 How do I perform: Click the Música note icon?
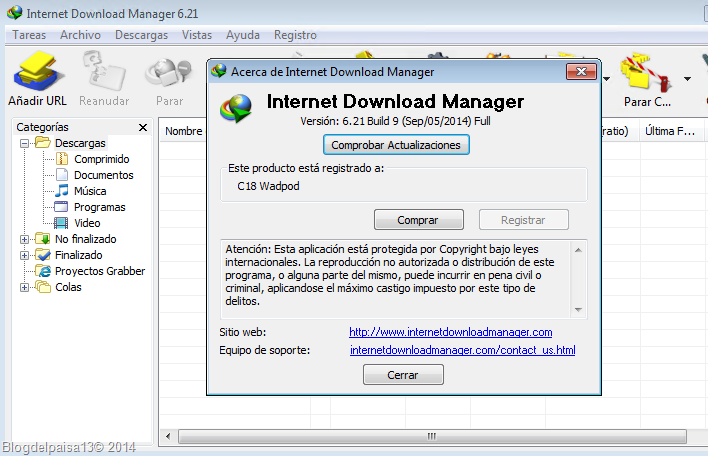[x=62, y=191]
